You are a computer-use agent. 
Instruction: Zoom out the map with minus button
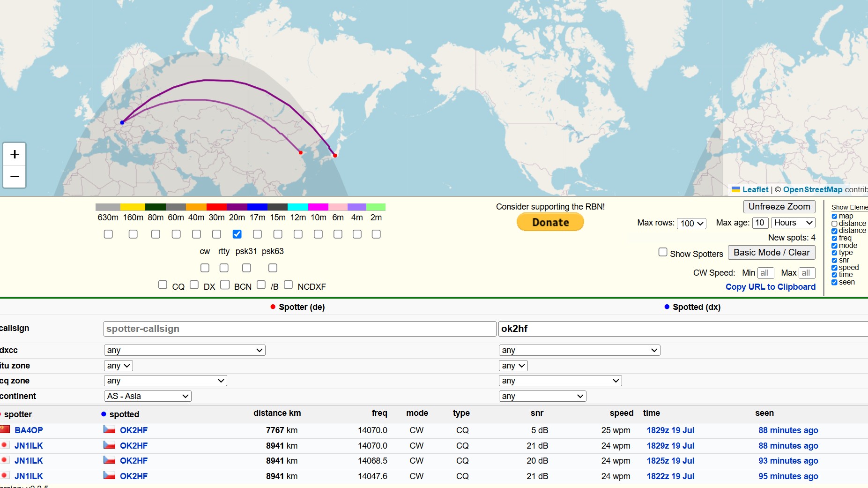[x=15, y=177]
